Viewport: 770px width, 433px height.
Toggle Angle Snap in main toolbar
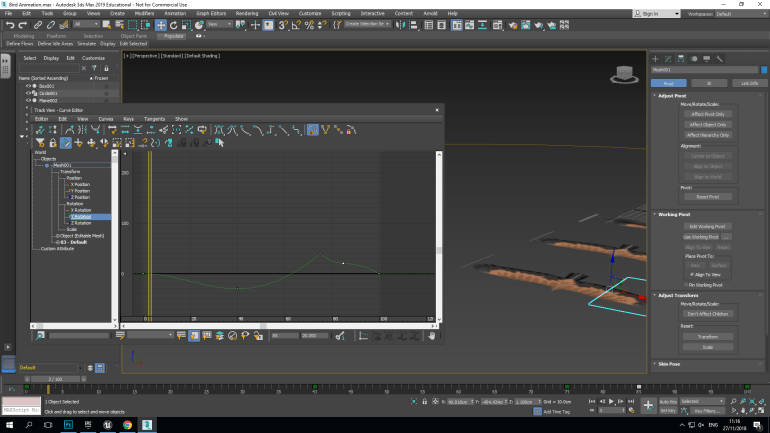[296, 25]
